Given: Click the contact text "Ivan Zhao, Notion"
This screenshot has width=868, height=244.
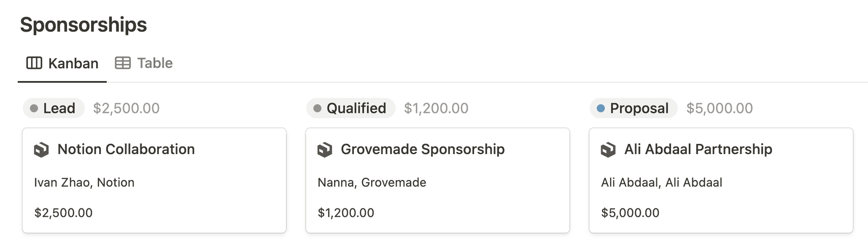Looking at the screenshot, I should point(84,182).
